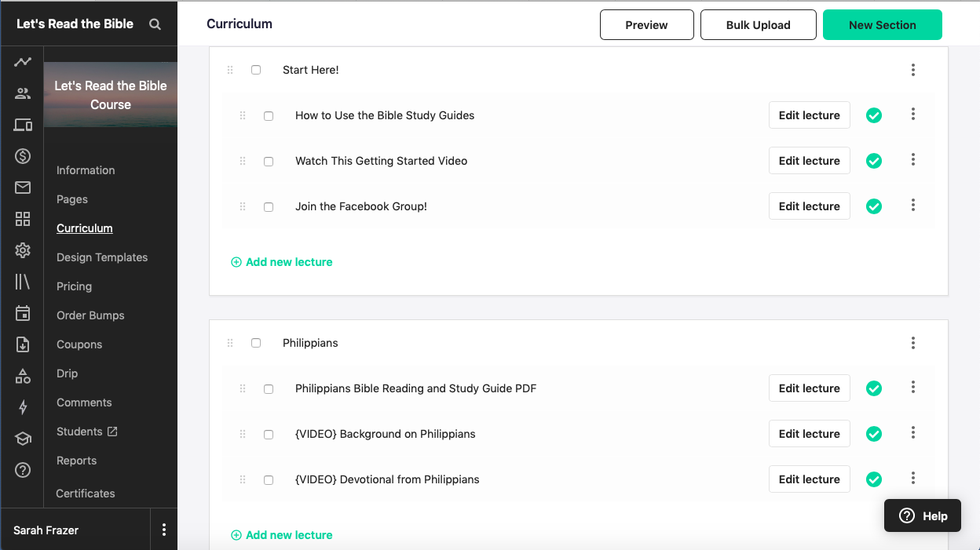Grab the drag handle for Join the Facebook Group!
Screen dimensions: 980x550
(243, 206)
